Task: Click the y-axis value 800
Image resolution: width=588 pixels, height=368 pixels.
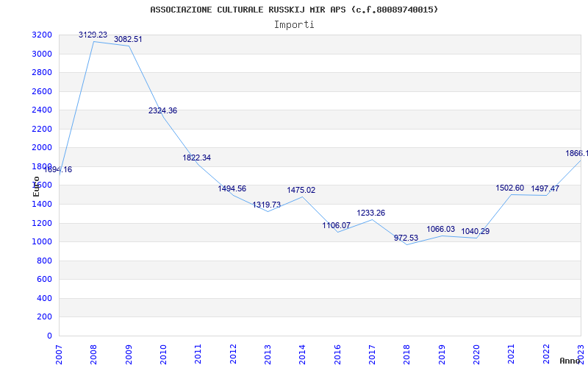Action: coord(44,261)
